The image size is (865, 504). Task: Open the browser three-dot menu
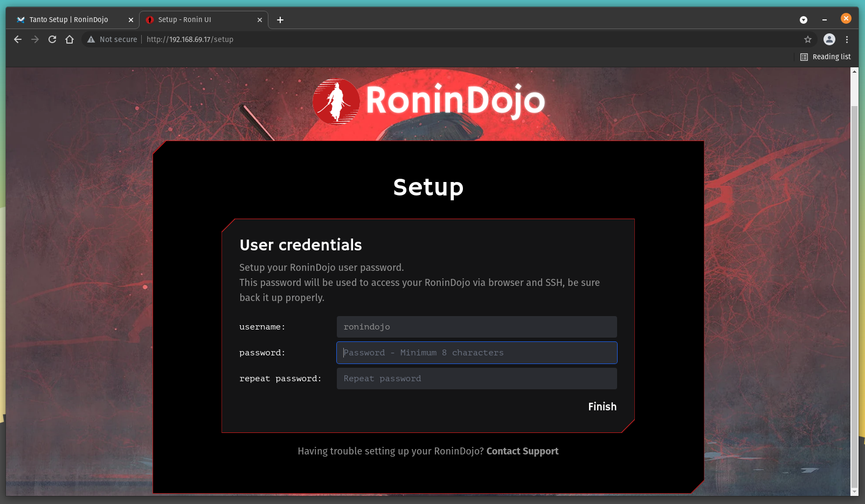(x=847, y=39)
